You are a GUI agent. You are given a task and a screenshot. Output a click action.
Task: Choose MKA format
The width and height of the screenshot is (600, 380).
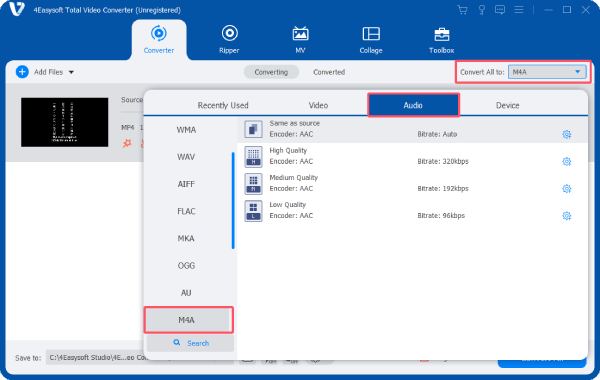tap(186, 238)
